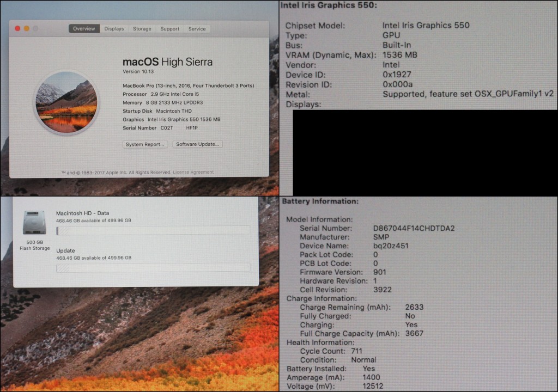The image size is (558, 392).
Task: Select the Cycle Count value 711
Action: coord(356,351)
